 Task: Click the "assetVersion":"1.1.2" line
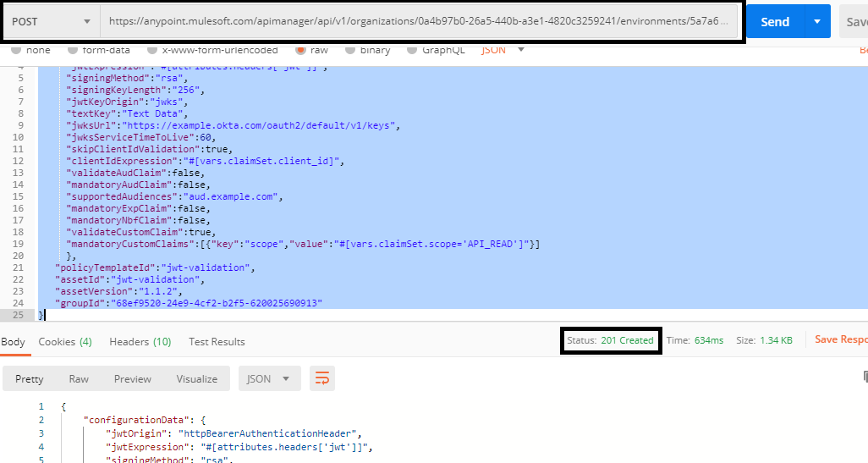click(118, 291)
